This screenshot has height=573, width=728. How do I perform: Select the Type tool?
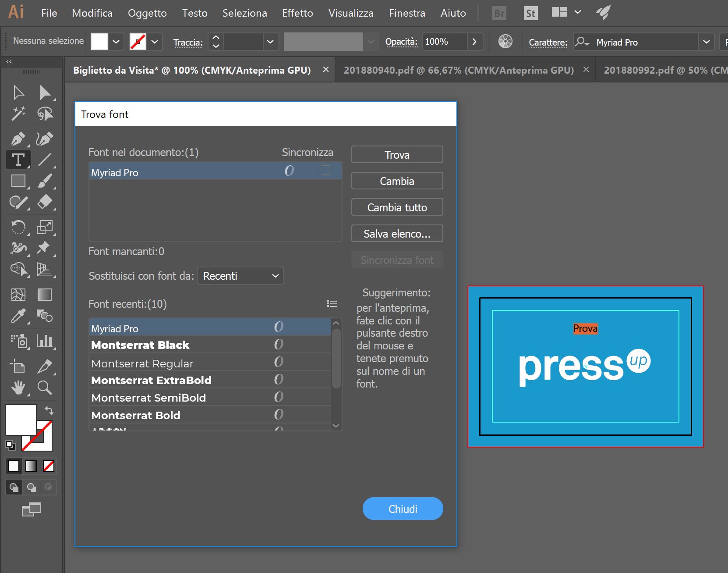pos(18,160)
